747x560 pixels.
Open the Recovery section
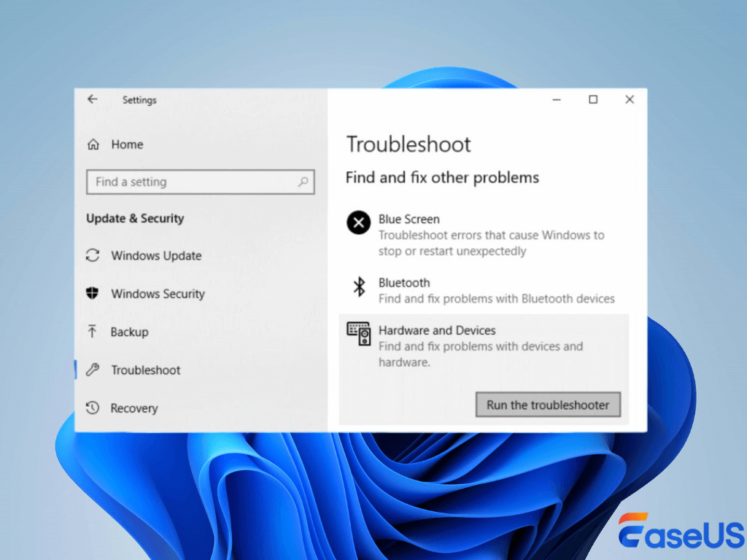tap(134, 408)
